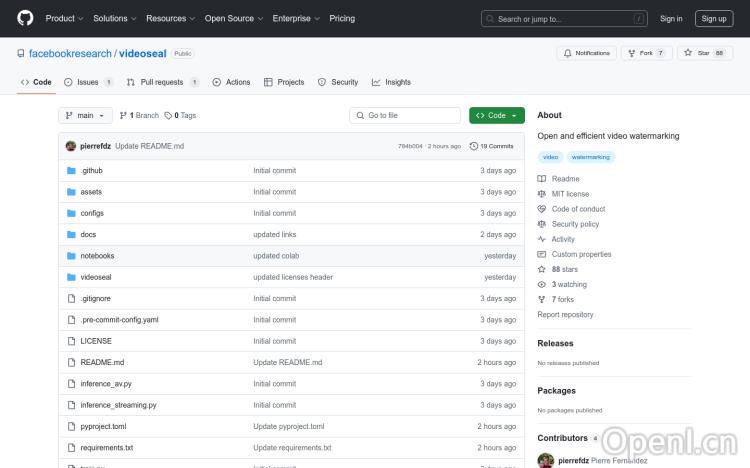Expand the Product menu
This screenshot has height=468, width=750.
point(64,18)
